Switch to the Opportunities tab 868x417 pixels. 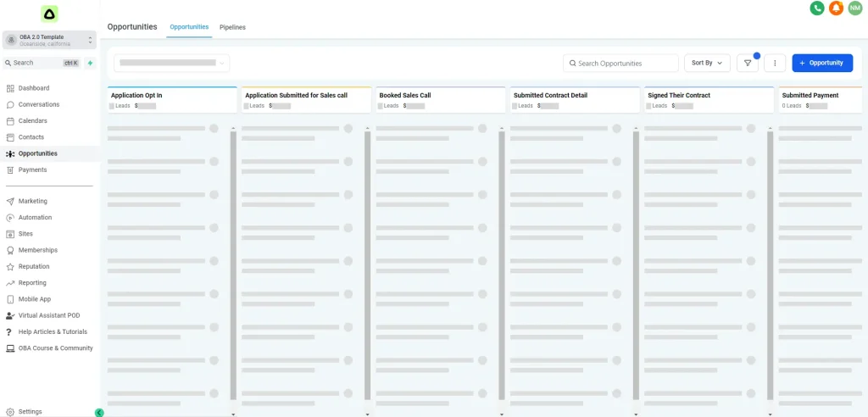point(189,27)
